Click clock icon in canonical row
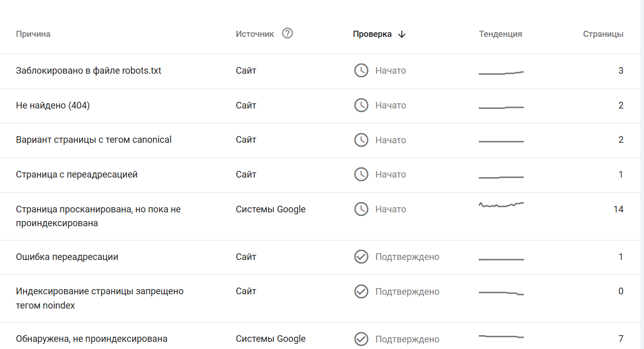 click(361, 140)
